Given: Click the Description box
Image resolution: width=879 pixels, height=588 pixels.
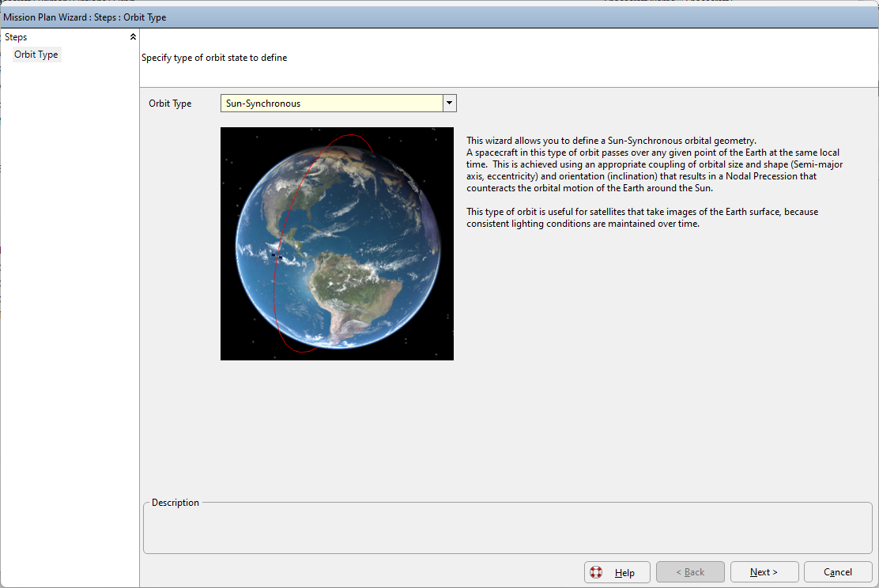Looking at the screenshot, I should tap(508, 527).
